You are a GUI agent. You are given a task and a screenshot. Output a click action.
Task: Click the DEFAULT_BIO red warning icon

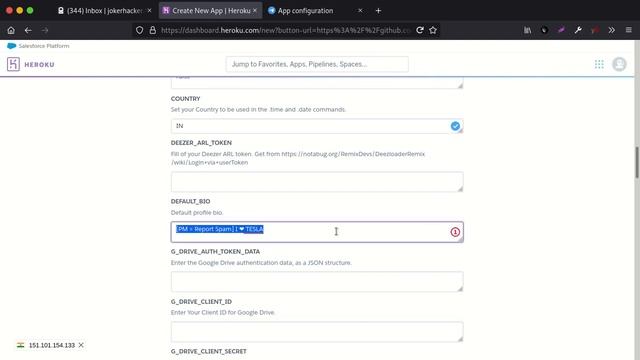tap(455, 232)
